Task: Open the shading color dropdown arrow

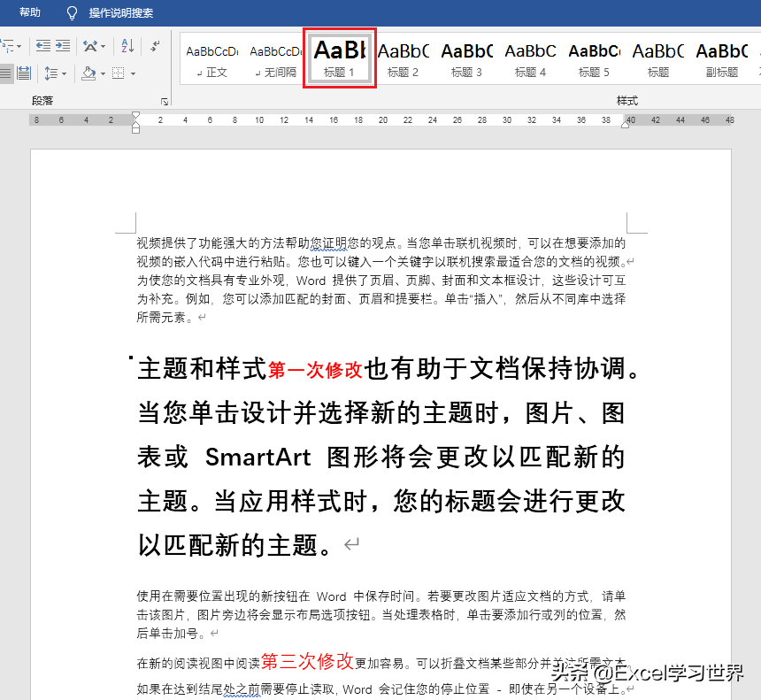Action: click(x=103, y=73)
